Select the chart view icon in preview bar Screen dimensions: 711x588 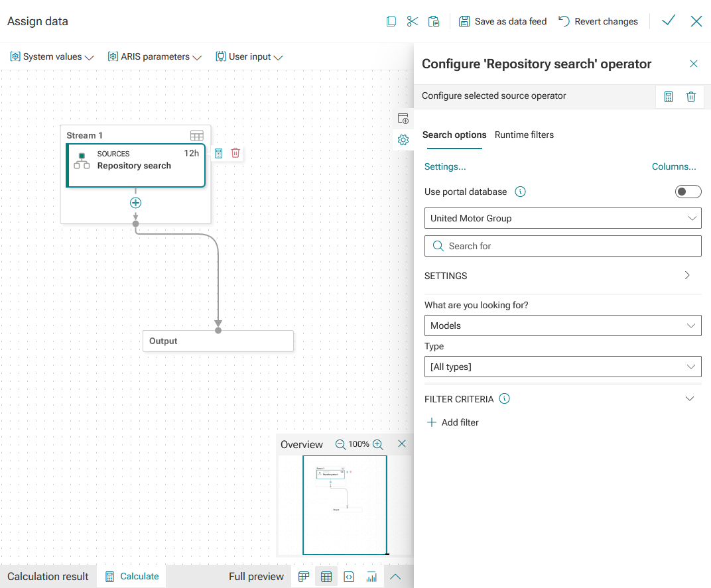[x=372, y=577]
